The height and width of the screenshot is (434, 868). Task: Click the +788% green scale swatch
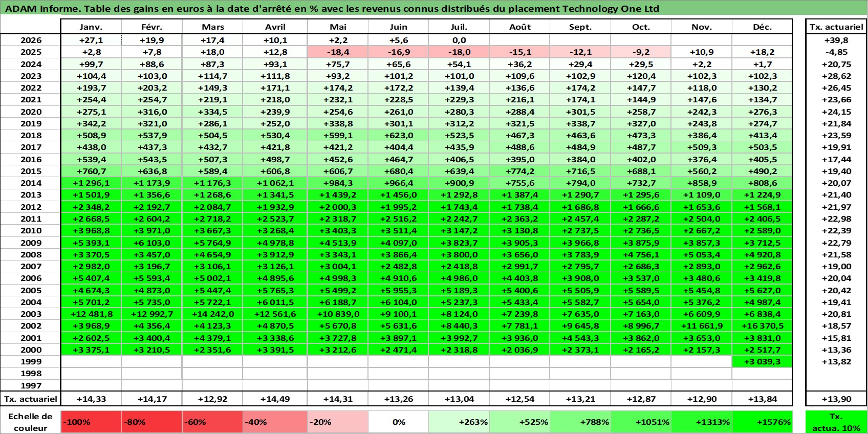580,422
